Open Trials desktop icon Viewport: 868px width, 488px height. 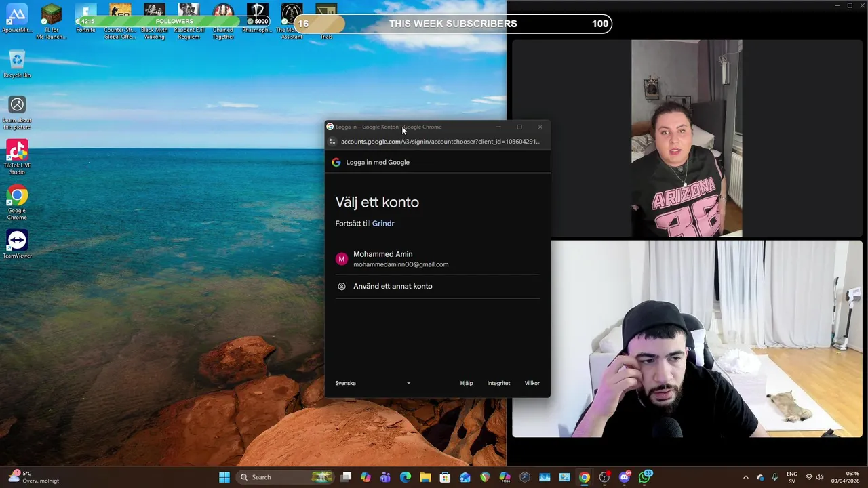(326, 22)
